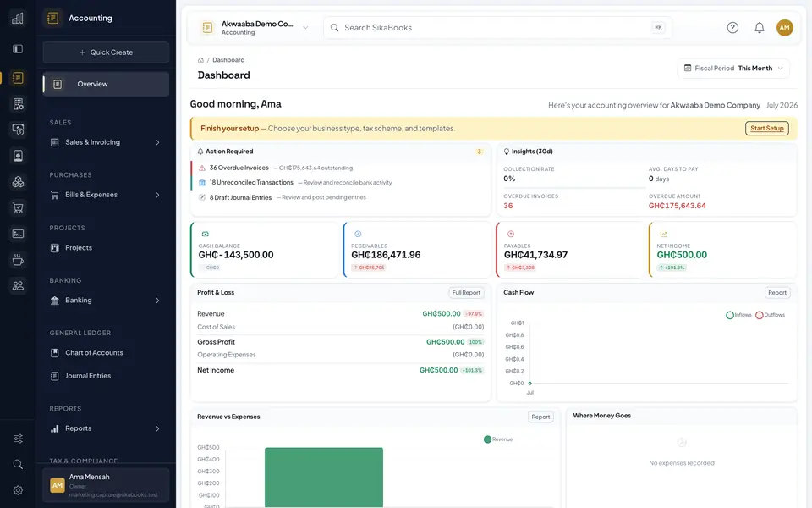Open the terminal-screen module icon in rail
This screenshot has width=812, height=508.
coord(18,234)
